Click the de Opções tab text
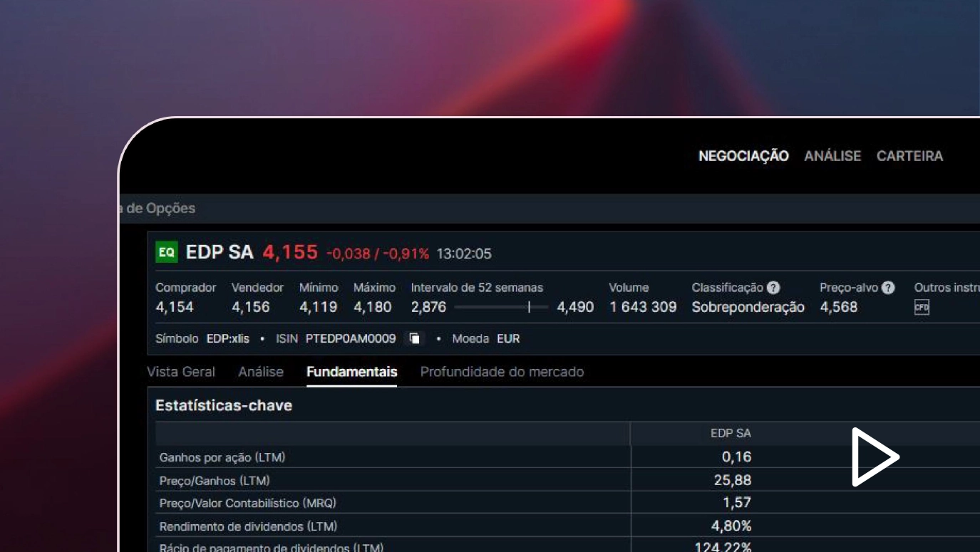This screenshot has height=552, width=980. click(x=161, y=208)
